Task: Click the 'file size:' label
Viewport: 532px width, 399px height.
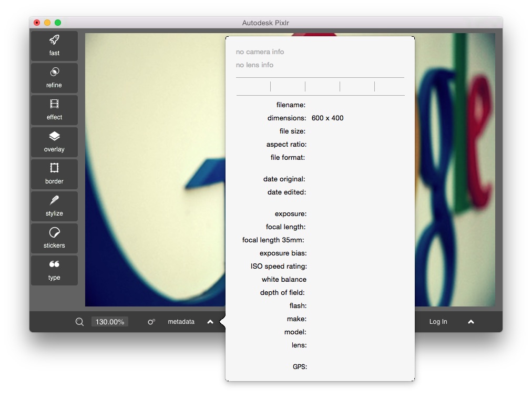Action: (292, 131)
